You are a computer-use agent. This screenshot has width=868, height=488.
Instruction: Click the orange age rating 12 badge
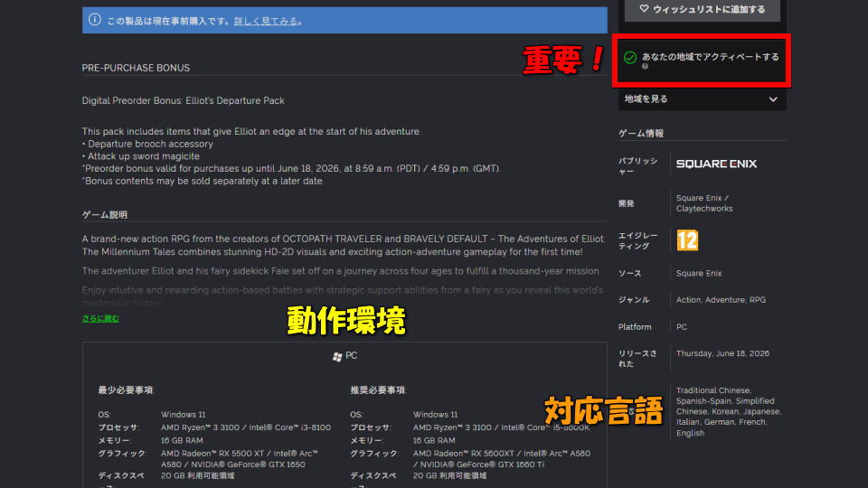pos(687,240)
